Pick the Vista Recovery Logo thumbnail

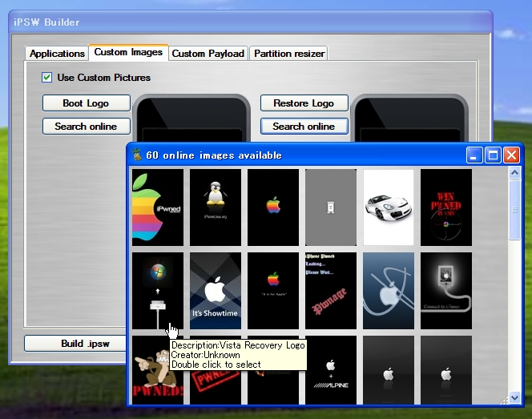click(158, 291)
